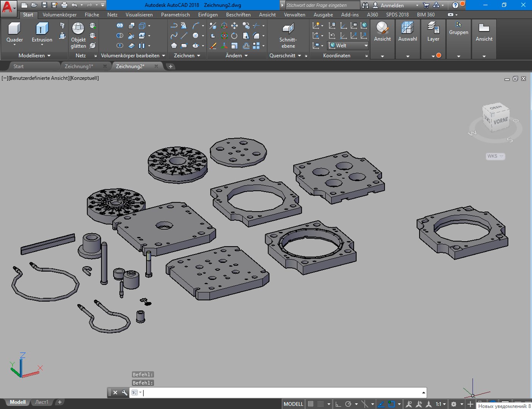The width and height of the screenshot is (532, 409).
Task: Toggle ortho mode in status bar
Action: coord(338,404)
